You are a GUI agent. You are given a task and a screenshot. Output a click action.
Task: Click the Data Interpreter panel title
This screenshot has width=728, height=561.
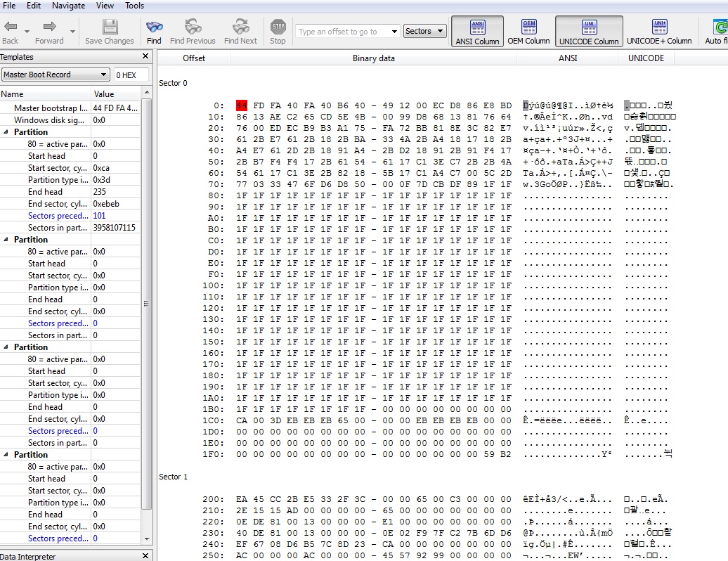pyautogui.click(x=28, y=556)
